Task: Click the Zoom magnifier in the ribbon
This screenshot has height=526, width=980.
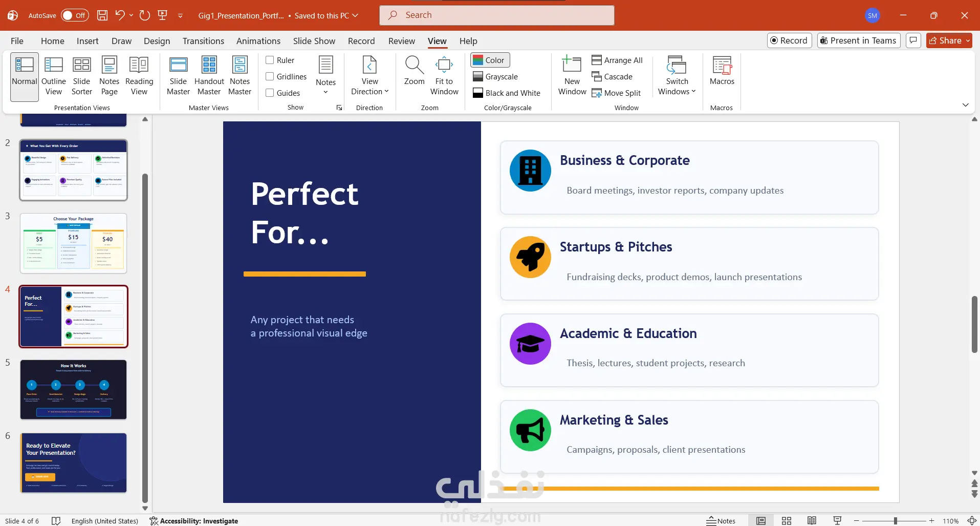Action: (414, 72)
